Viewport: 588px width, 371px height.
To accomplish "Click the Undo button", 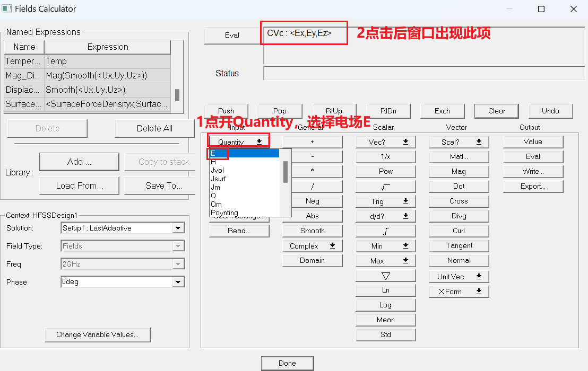I will pos(550,111).
